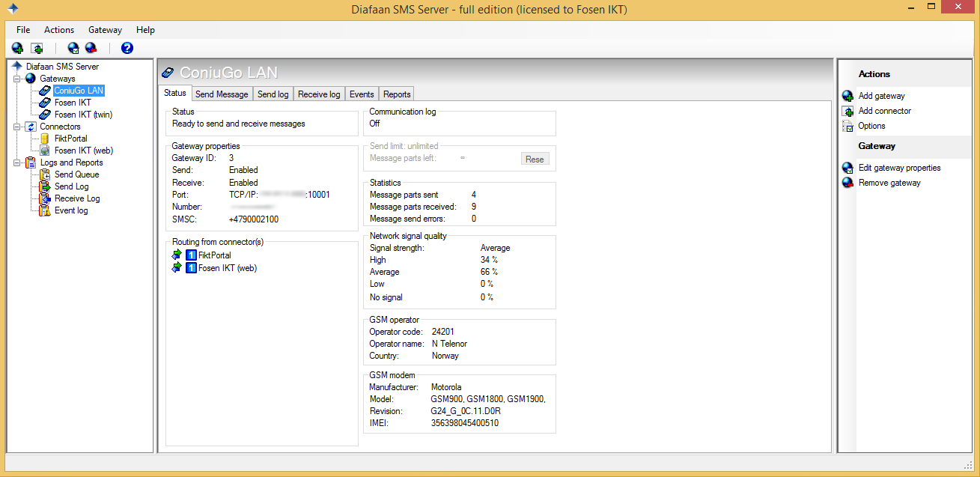
Task: Click the operator name N Telenor
Action: point(449,344)
